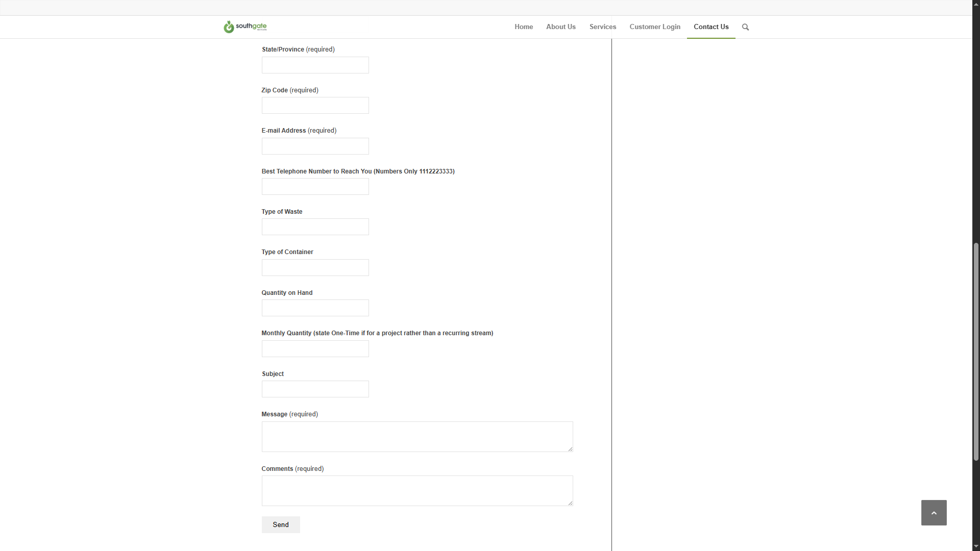Click the Type of Waste field
The width and height of the screenshot is (980, 551).
[315, 227]
